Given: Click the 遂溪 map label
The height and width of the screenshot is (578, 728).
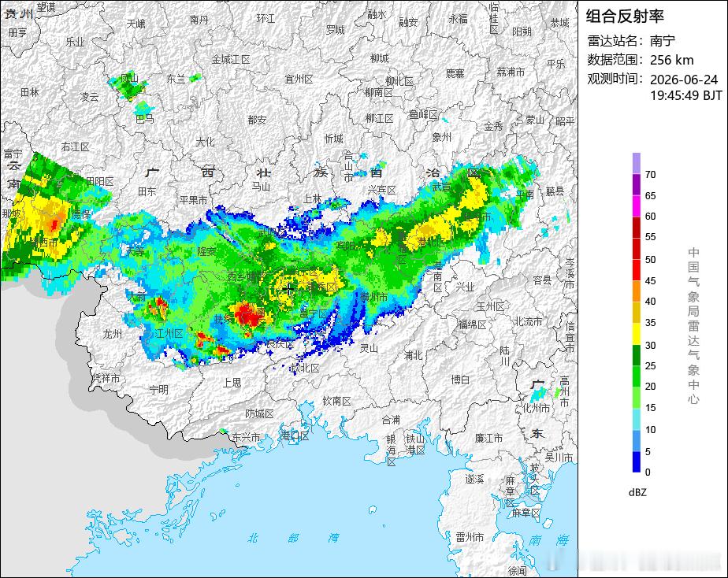Looking at the screenshot, I should click(x=474, y=480).
